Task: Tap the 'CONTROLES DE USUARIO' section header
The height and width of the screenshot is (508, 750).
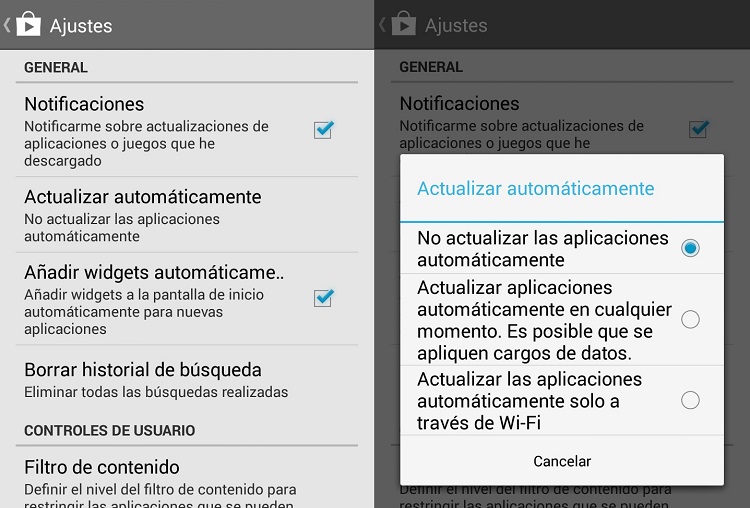Action: tap(110, 431)
